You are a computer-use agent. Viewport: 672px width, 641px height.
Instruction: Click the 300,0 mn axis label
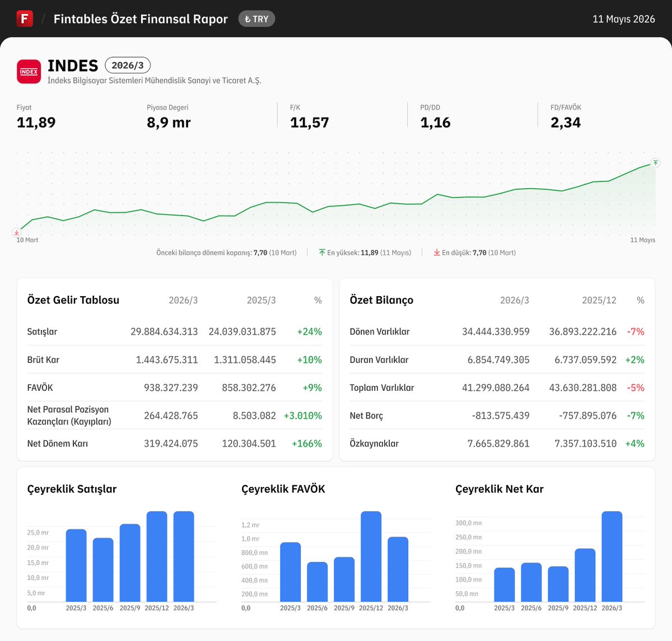(469, 523)
